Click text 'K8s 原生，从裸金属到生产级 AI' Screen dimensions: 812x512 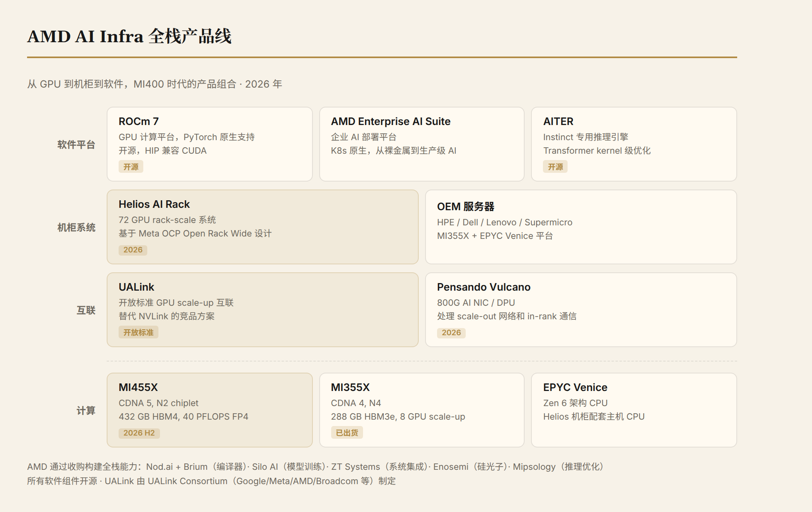(x=394, y=150)
